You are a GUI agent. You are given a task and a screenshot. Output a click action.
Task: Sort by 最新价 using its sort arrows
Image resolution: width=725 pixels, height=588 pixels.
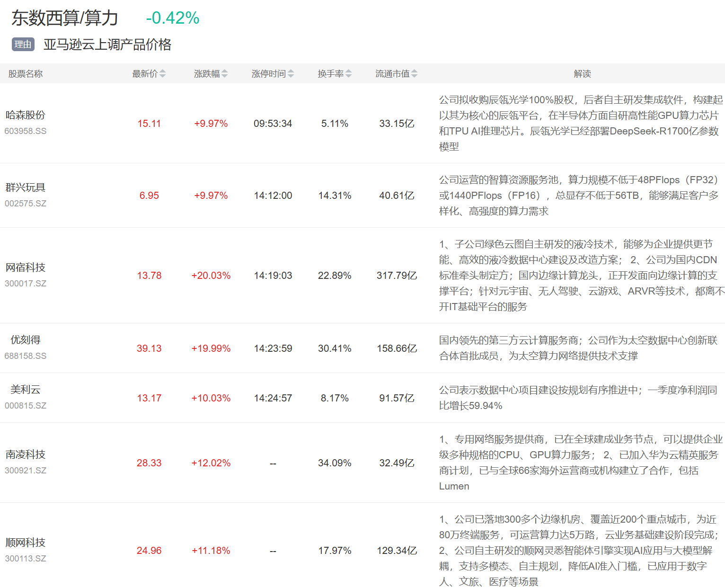(x=162, y=74)
